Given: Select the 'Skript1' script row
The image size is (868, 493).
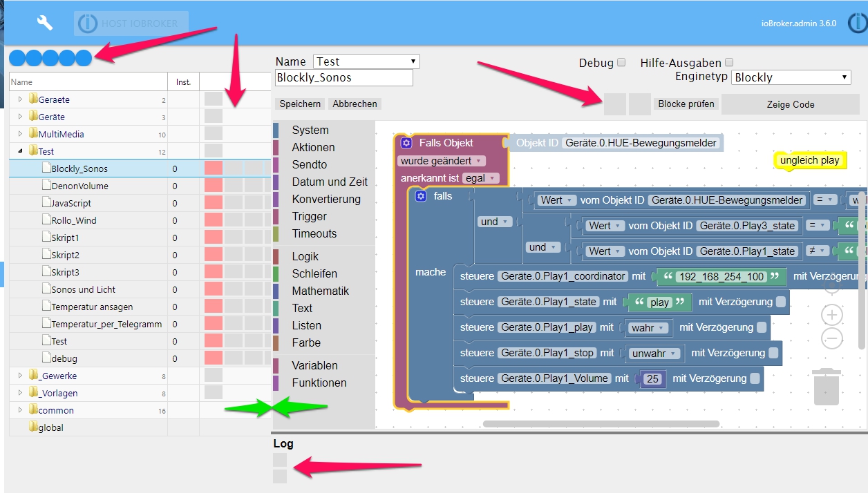Looking at the screenshot, I should click(140, 238).
